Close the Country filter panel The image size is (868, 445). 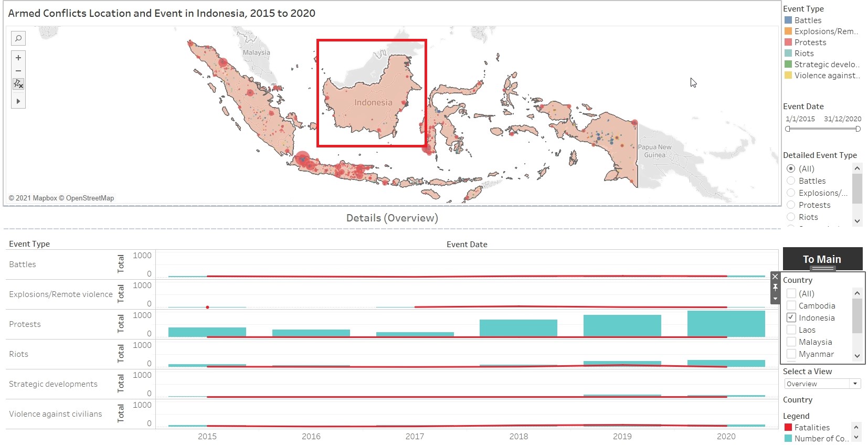pos(775,277)
